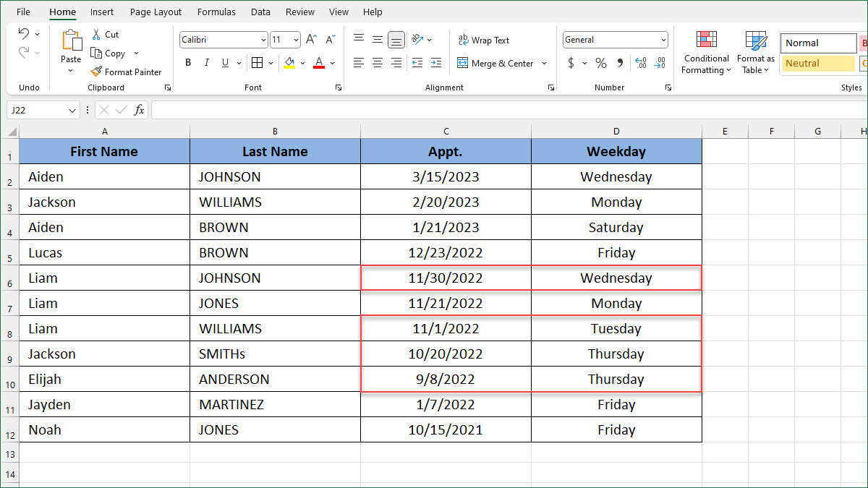Toggle underline on selected text
Viewport: 868px width, 488px height.
pyautogui.click(x=224, y=63)
